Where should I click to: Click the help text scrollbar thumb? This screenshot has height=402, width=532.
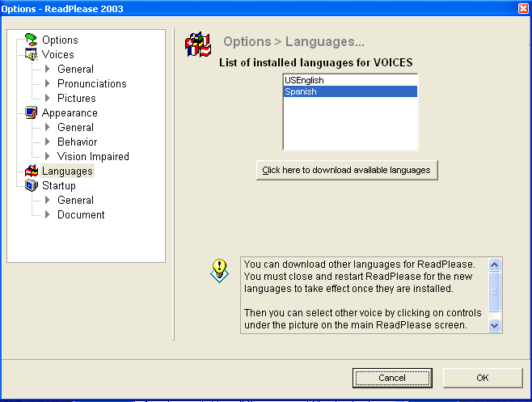point(494,292)
